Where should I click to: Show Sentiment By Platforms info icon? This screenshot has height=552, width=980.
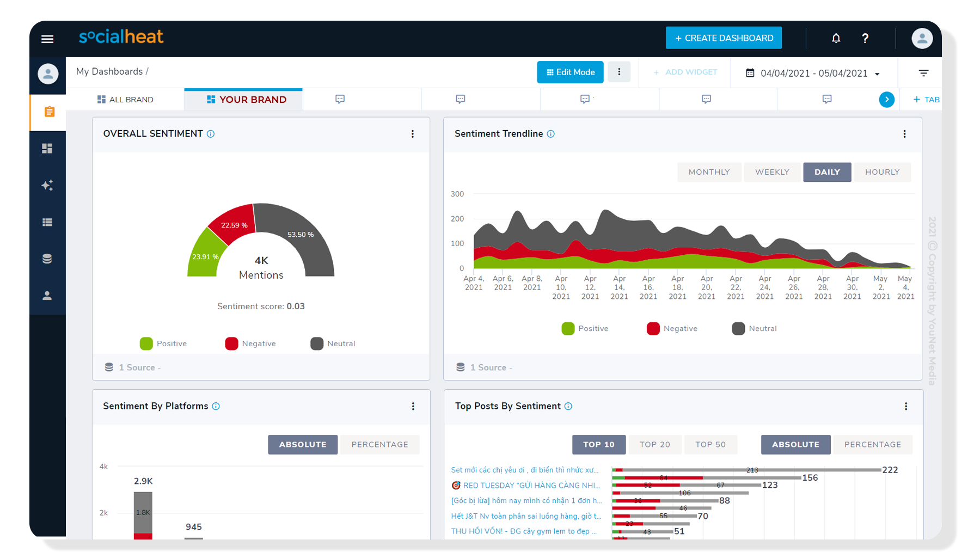[x=216, y=406]
